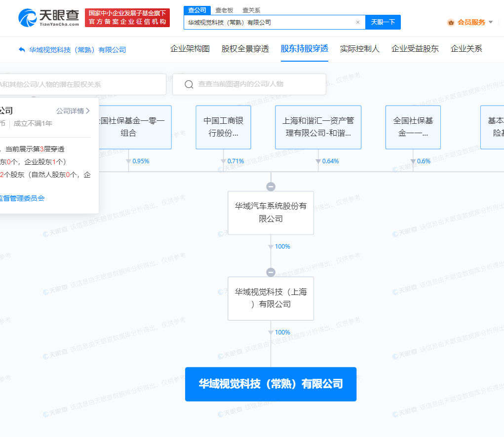Click the magnifier icon in graph search
Image resolution: width=504 pixels, height=437 pixels.
pyautogui.click(x=189, y=84)
